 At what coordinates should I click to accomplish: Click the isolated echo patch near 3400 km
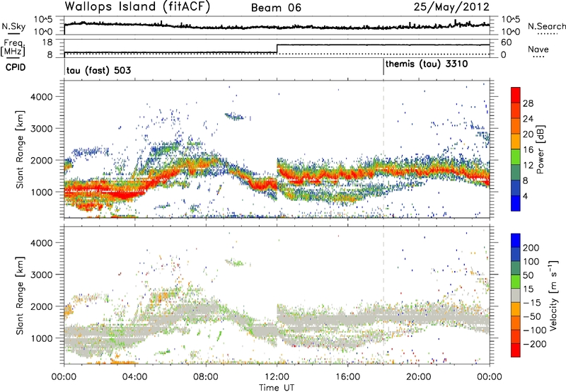click(236, 117)
